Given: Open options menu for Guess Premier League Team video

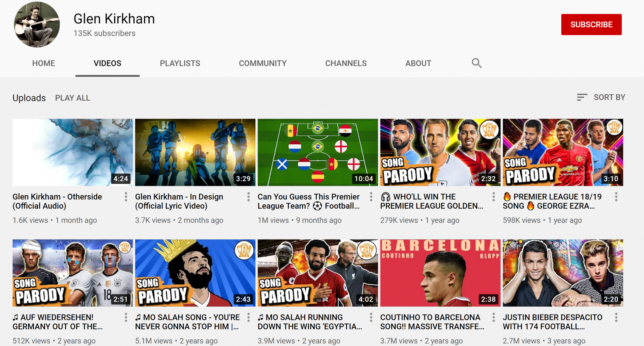Looking at the screenshot, I should point(371,197).
